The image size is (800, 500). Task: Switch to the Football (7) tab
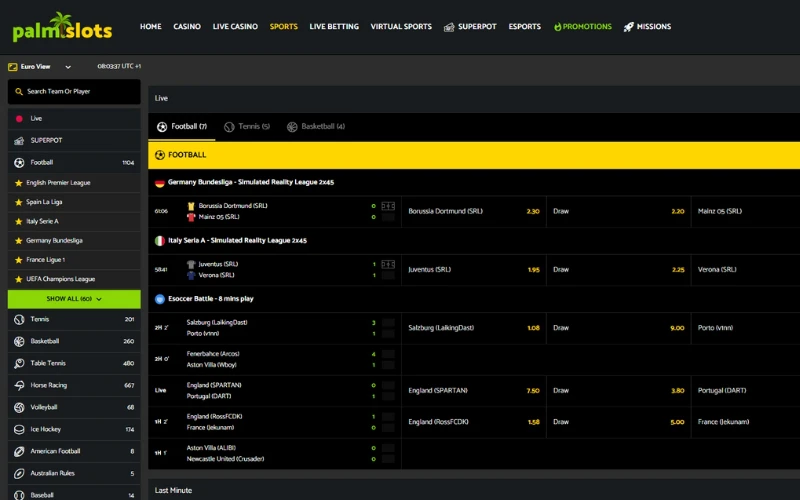[x=182, y=127]
